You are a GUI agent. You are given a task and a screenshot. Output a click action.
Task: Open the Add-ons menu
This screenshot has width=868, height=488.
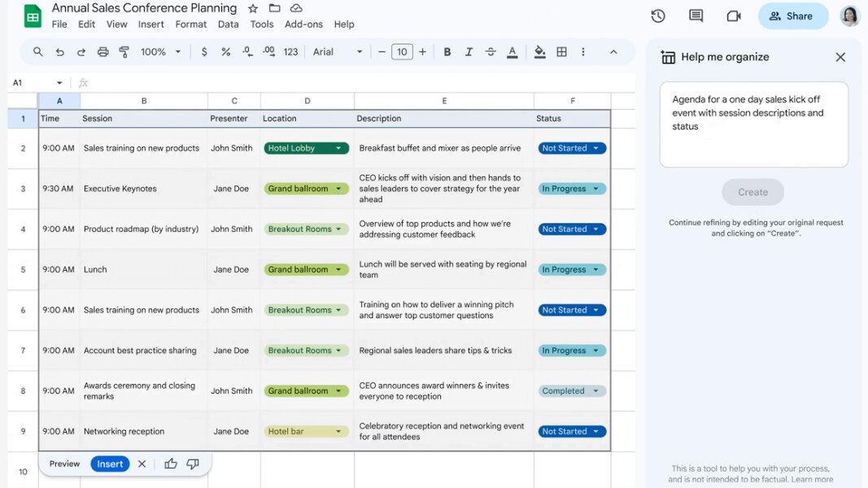click(303, 24)
